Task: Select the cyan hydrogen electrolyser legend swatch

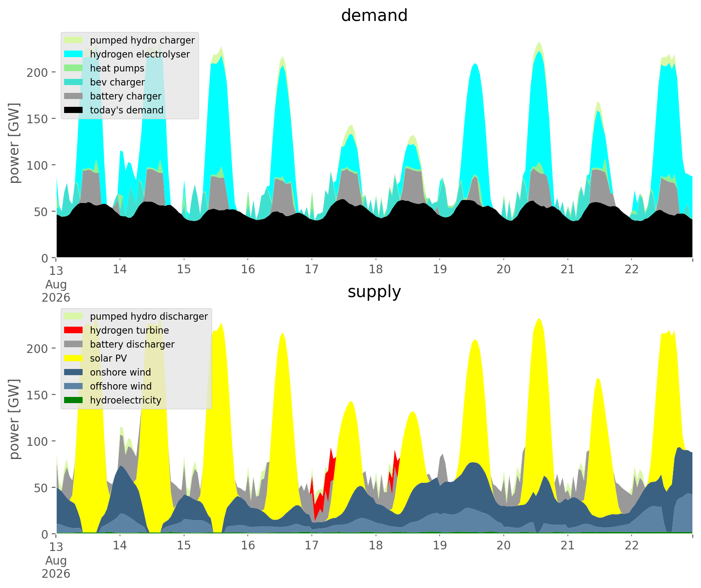Action: (74, 54)
